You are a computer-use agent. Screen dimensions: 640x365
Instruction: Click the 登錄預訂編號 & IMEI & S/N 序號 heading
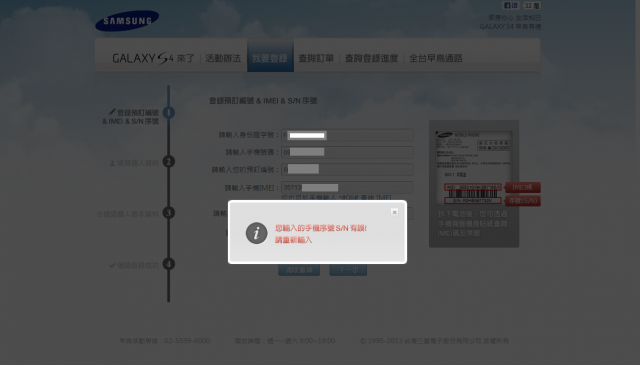pyautogui.click(x=263, y=100)
